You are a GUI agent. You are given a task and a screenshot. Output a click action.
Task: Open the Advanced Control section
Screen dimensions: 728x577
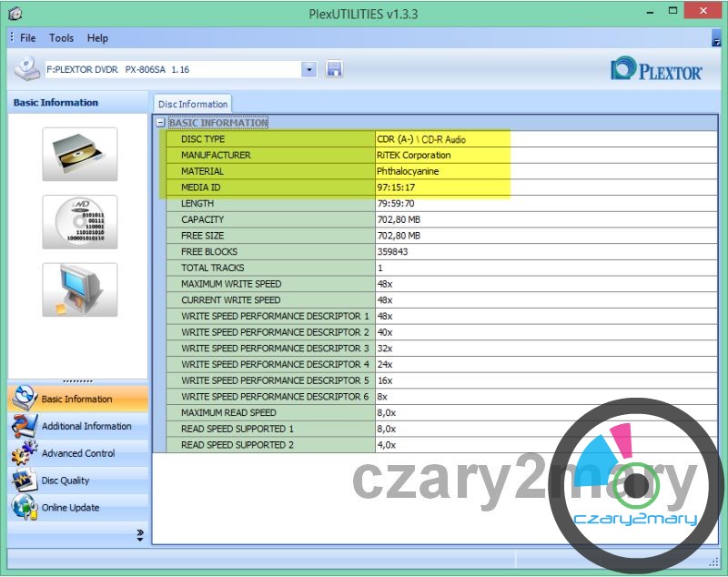coord(78,453)
